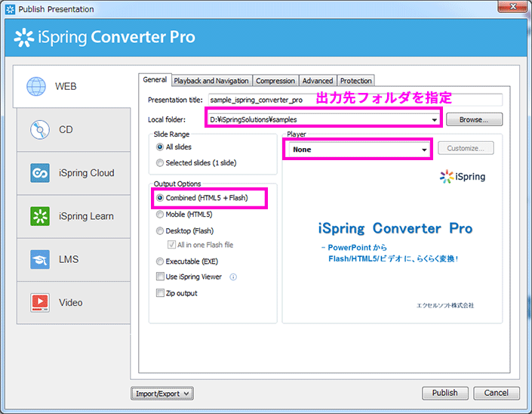Click the Customize... button
Viewport: 532px width, 414px height.
[x=466, y=148]
